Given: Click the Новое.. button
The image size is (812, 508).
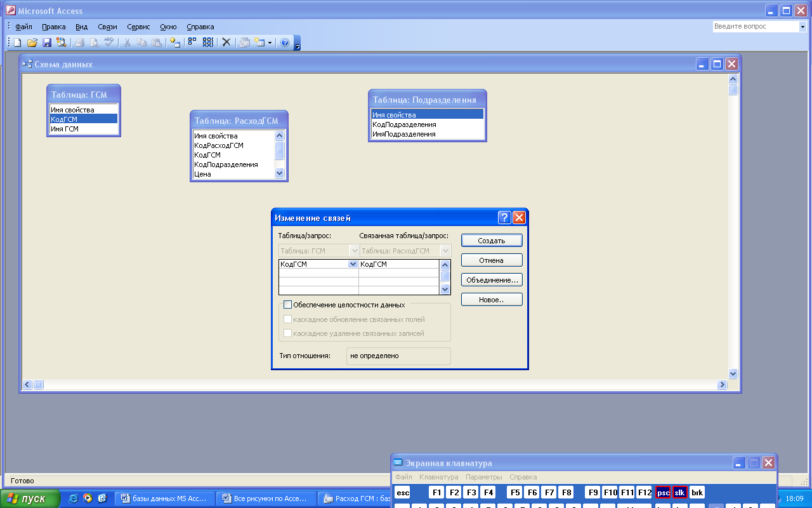Looking at the screenshot, I should [492, 300].
